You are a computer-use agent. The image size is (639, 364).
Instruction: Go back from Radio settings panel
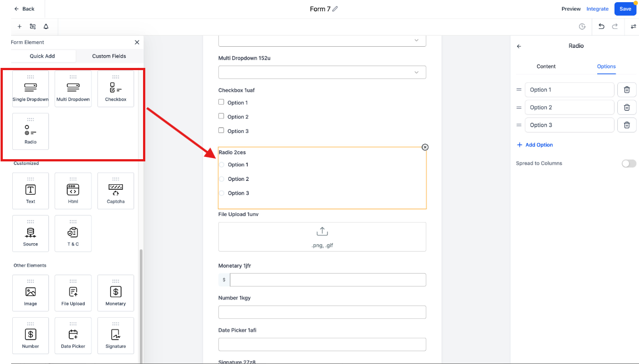pyautogui.click(x=519, y=46)
